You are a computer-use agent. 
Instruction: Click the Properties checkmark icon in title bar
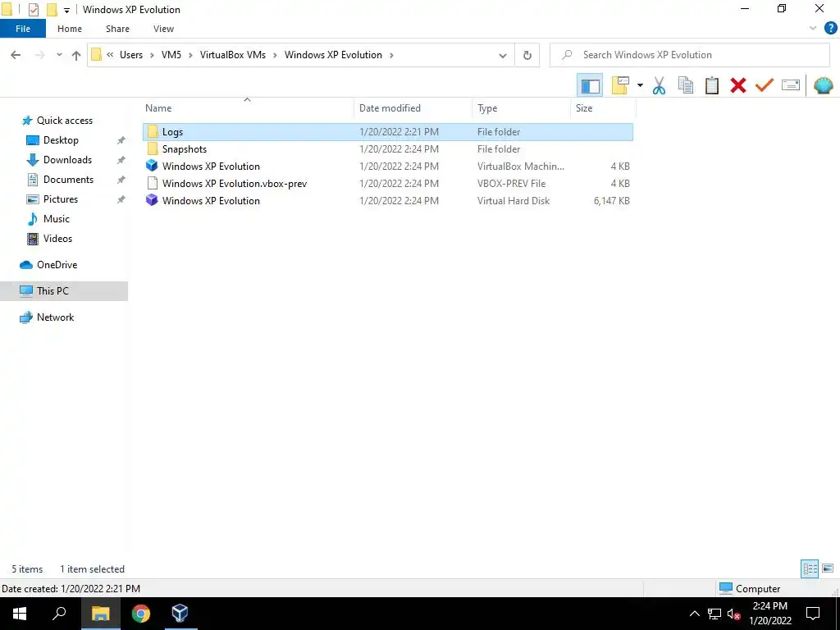click(x=34, y=10)
